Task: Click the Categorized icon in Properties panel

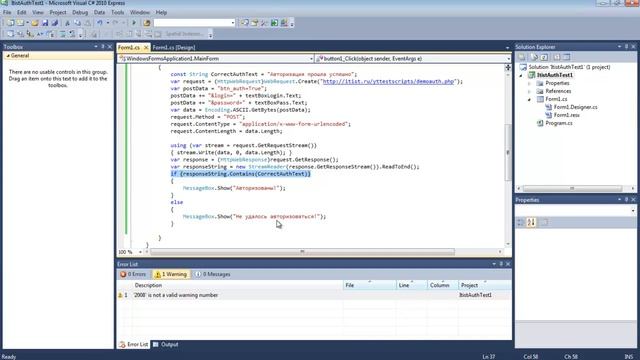Action: [521, 222]
